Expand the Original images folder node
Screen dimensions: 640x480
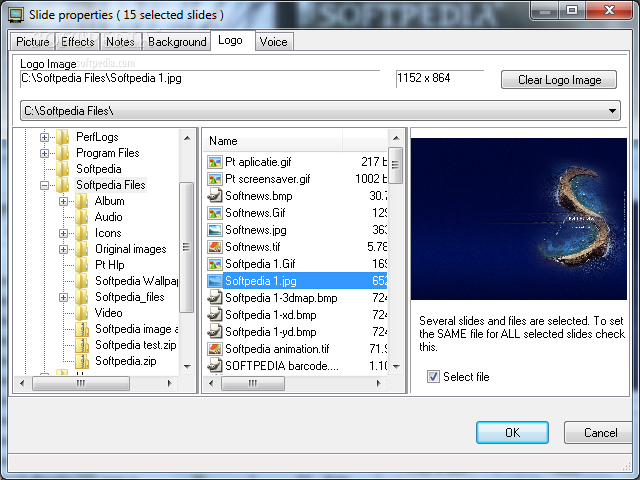pyautogui.click(x=63, y=249)
